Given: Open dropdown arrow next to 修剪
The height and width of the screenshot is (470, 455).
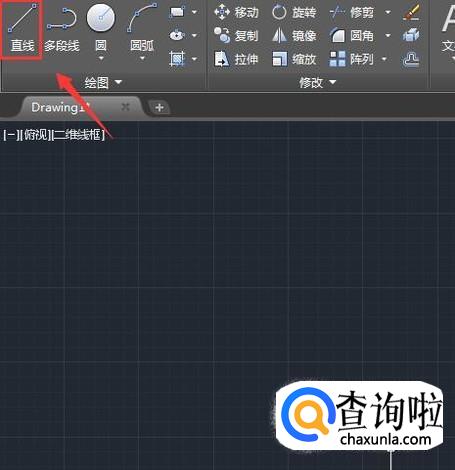Looking at the screenshot, I should point(388,12).
